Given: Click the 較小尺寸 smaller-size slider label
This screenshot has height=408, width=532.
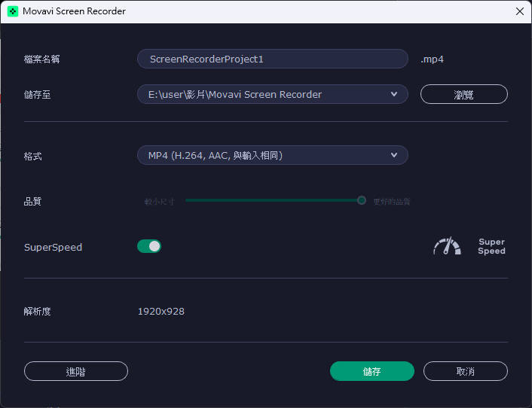Looking at the screenshot, I should [x=160, y=202].
